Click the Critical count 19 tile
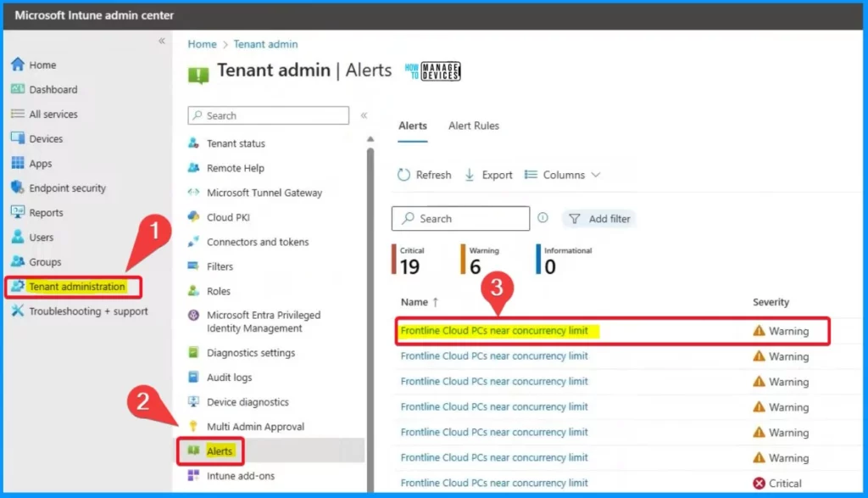Image resolution: width=868 pixels, height=498 pixels. [x=409, y=260]
